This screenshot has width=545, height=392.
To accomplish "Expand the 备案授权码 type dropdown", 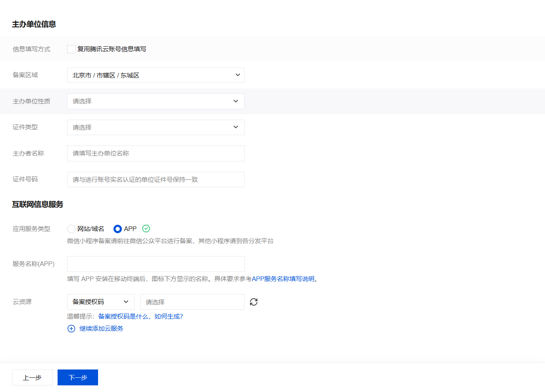I will point(101,302).
